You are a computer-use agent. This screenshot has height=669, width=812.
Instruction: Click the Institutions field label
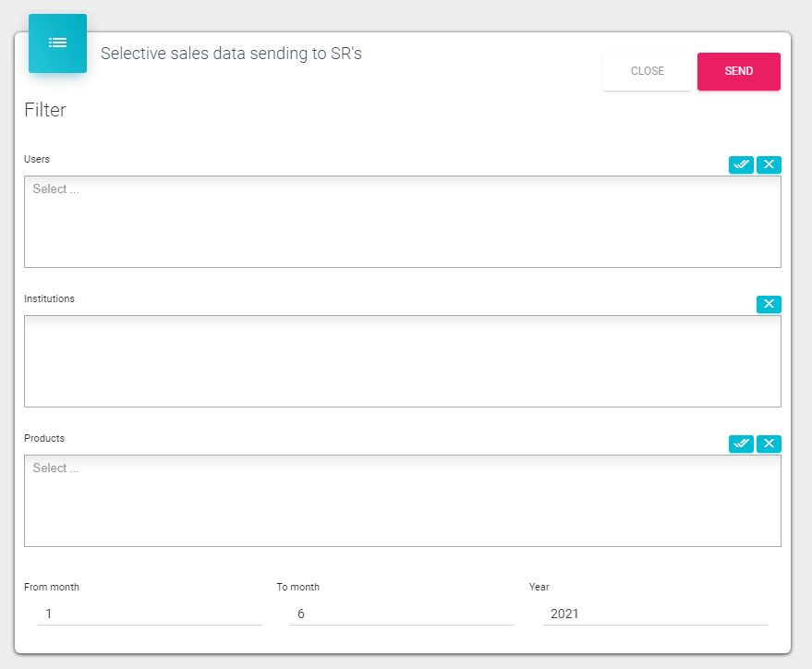pos(49,298)
